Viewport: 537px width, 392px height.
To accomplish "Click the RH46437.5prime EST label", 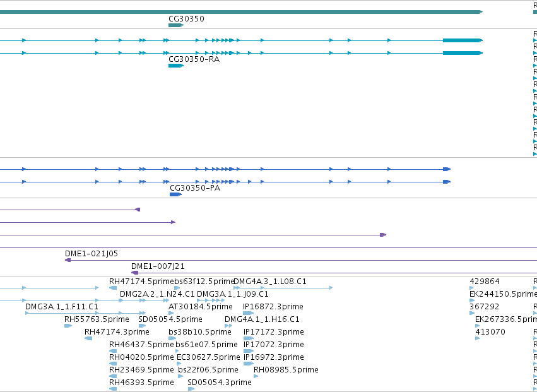I will pyautogui.click(x=141, y=345).
